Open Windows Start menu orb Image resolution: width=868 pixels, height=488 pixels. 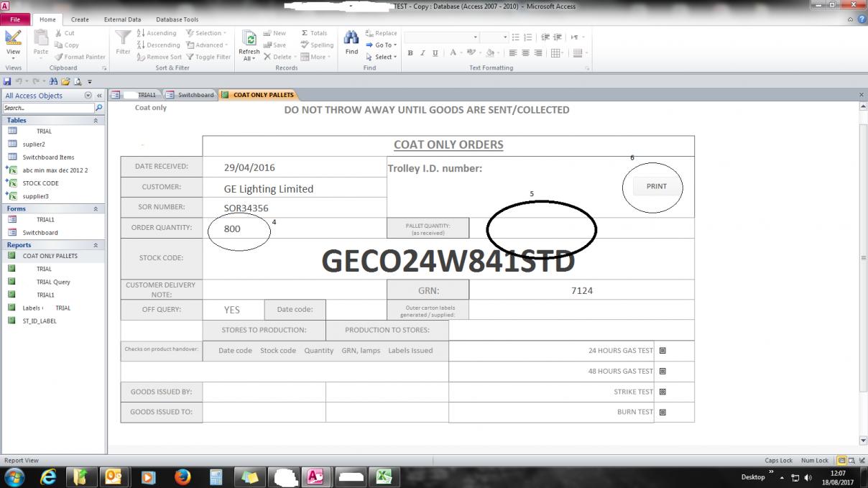14,477
